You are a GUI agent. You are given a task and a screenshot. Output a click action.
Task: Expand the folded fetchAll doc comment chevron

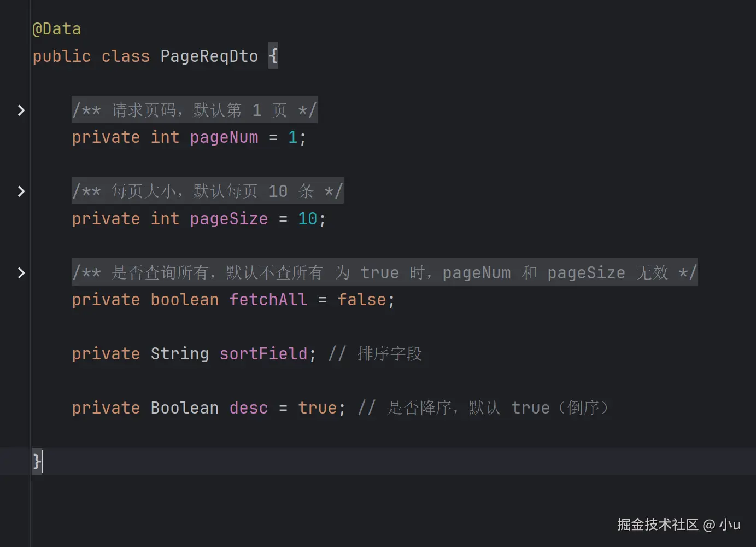[21, 273]
